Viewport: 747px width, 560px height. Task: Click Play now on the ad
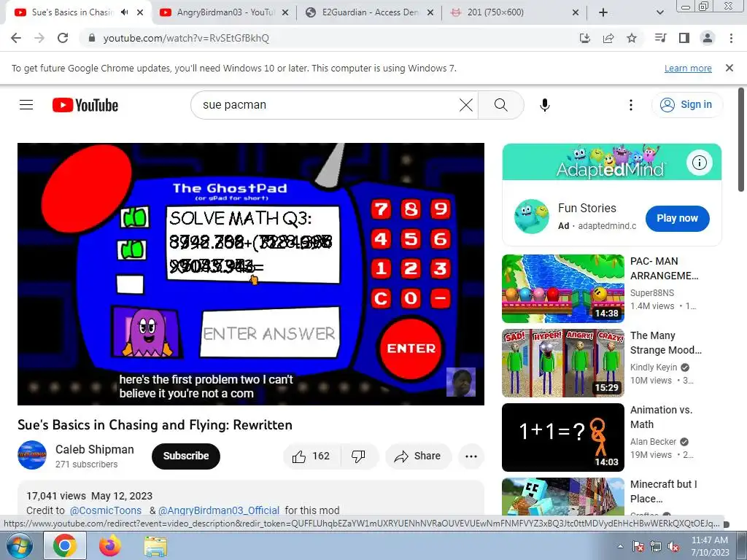click(x=677, y=218)
